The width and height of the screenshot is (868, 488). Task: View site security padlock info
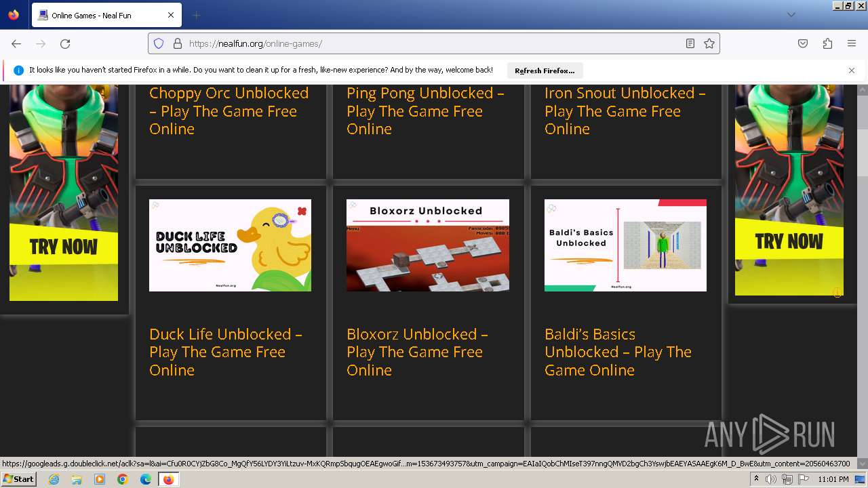tap(178, 43)
